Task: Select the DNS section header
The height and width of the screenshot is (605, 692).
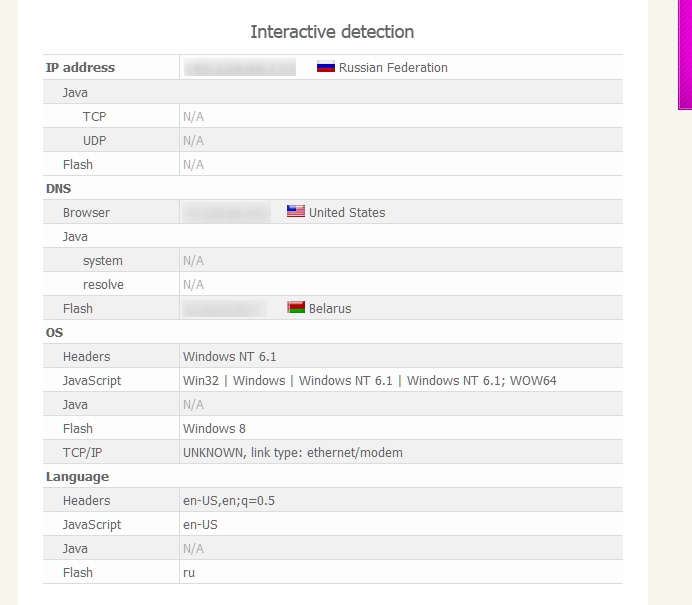Action: point(58,188)
